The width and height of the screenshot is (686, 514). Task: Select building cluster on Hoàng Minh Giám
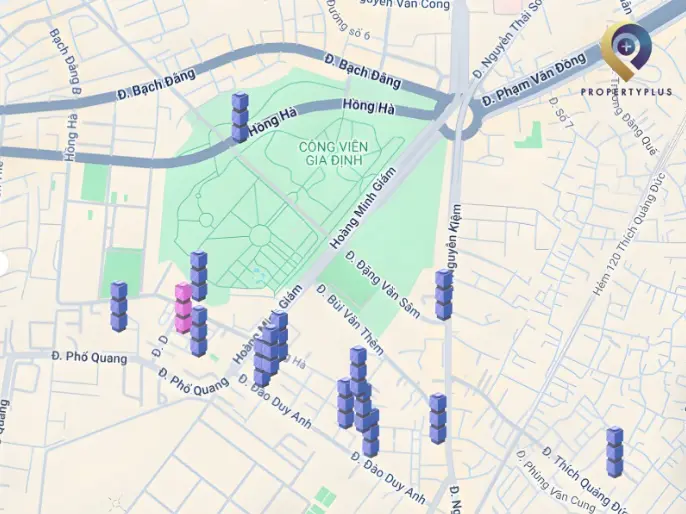[x=270, y=349]
